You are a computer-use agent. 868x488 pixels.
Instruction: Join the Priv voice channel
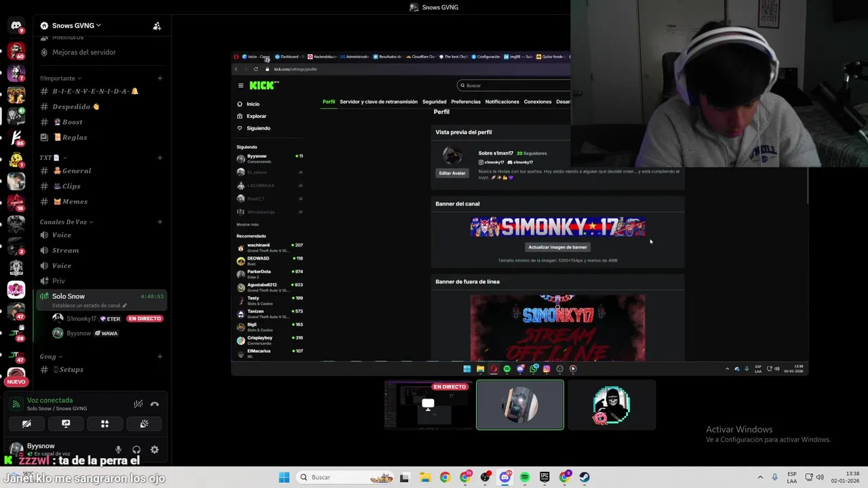click(x=100, y=281)
